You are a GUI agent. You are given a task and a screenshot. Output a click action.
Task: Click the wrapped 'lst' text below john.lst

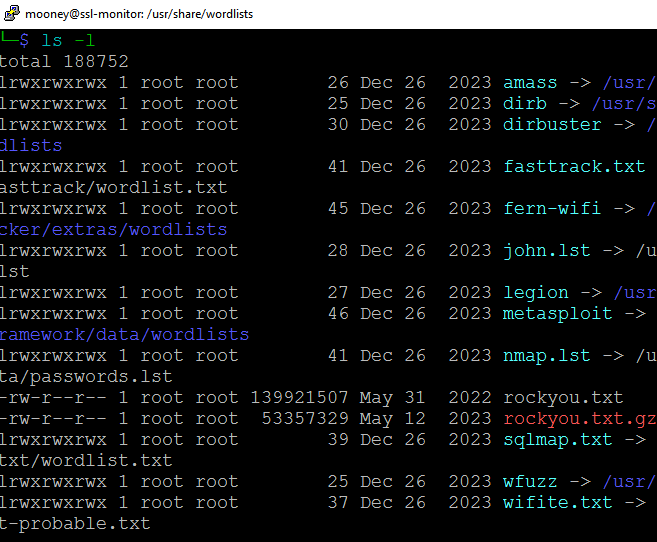point(15,271)
